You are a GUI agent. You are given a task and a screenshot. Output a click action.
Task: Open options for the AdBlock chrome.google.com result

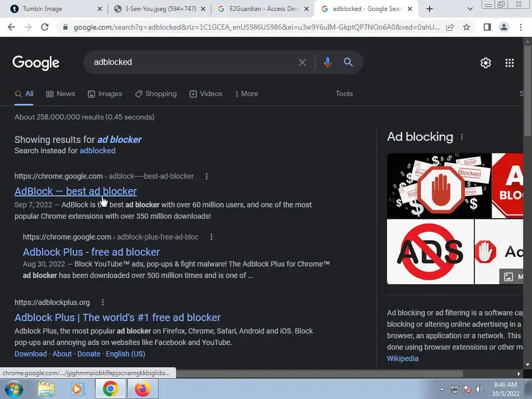pyautogui.click(x=207, y=176)
